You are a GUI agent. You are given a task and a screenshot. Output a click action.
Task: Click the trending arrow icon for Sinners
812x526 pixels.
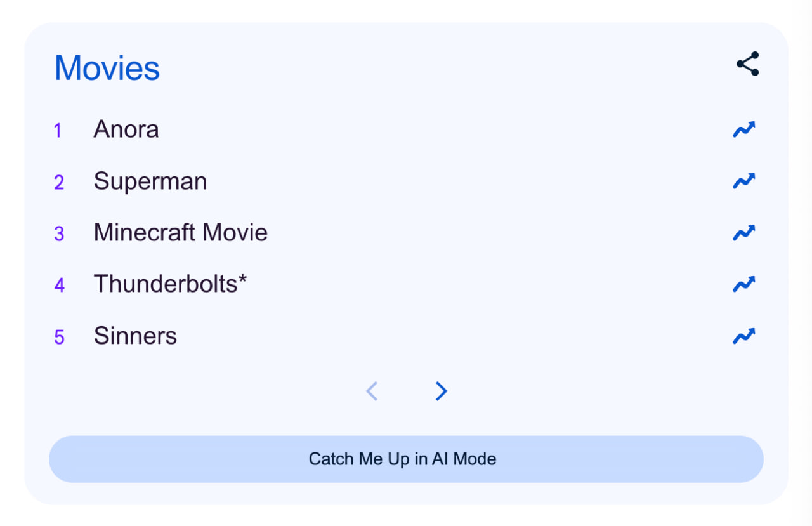point(744,336)
